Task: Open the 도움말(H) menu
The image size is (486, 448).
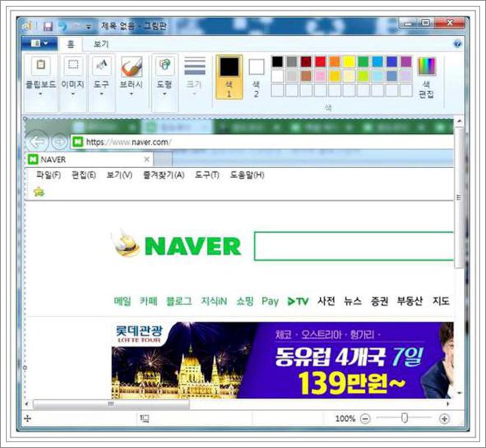Action: tap(247, 175)
